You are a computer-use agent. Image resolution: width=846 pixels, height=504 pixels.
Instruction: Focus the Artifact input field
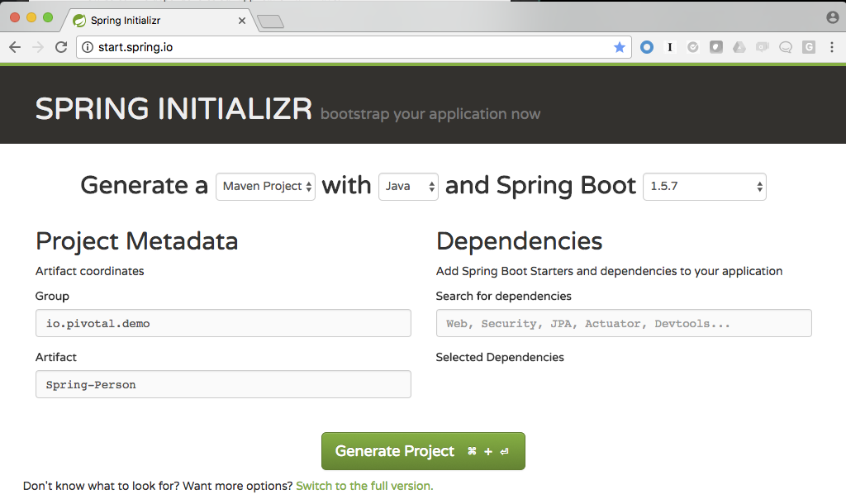(223, 384)
